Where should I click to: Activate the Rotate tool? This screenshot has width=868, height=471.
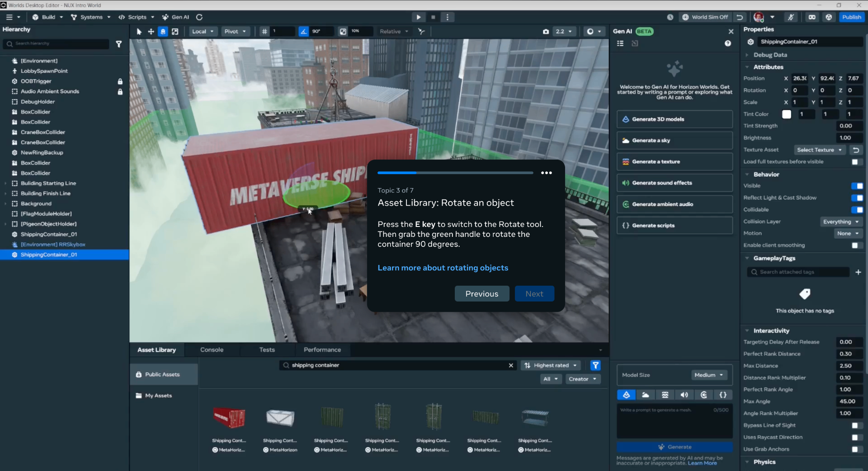tap(163, 32)
